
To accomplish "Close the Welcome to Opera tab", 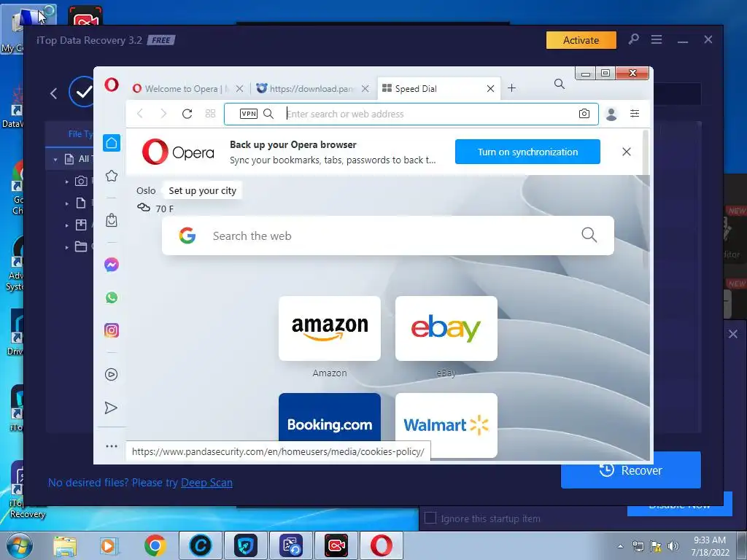I will point(239,88).
